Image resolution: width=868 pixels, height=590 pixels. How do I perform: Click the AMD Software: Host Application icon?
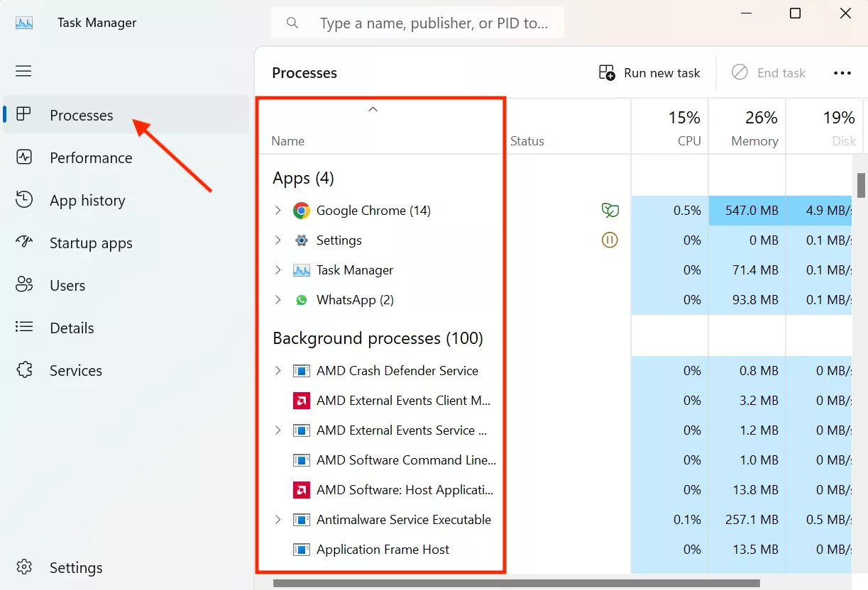click(302, 490)
